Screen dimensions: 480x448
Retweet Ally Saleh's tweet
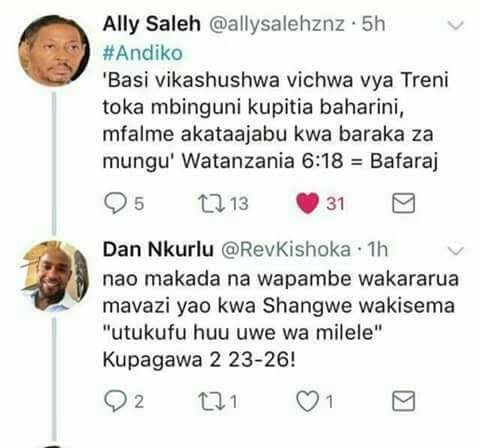[x=211, y=203]
